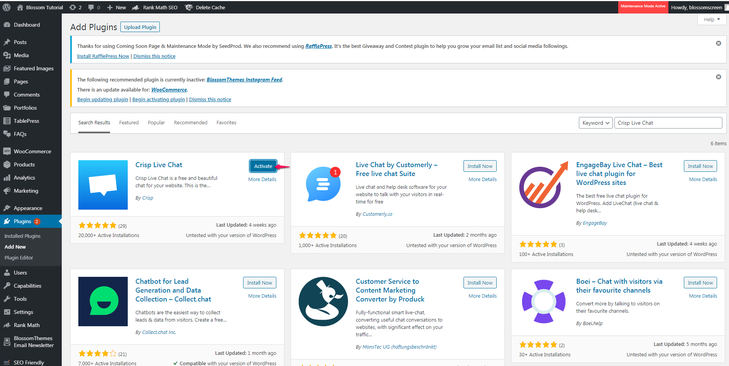729x366 pixels.
Task: Open BlossomThemes Instagram Feed link
Action: pyautogui.click(x=245, y=80)
